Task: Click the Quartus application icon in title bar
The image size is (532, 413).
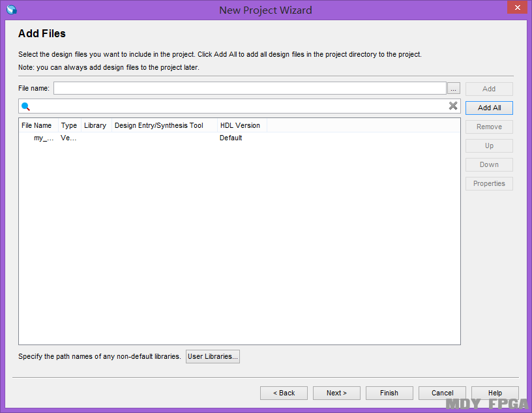Action: [12, 10]
